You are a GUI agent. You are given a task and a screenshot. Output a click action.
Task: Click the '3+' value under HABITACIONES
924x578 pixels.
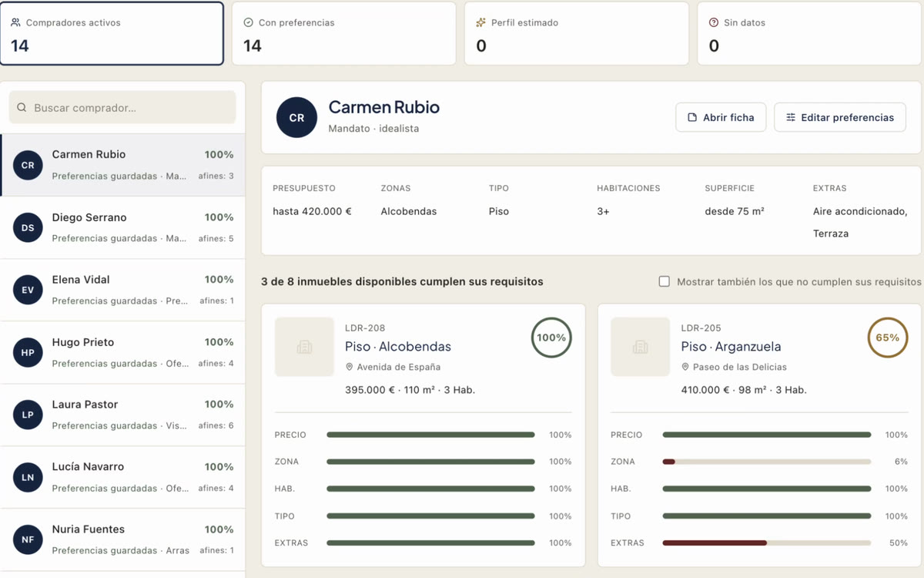pos(603,211)
